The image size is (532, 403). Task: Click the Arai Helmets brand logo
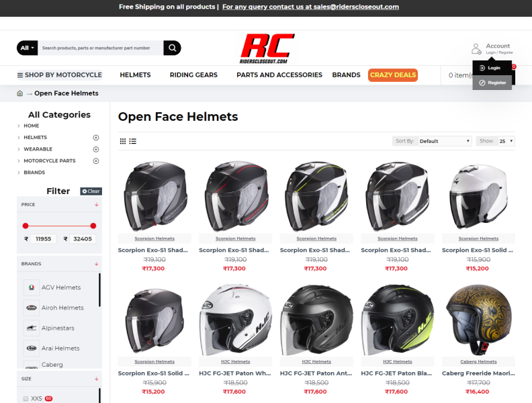(32, 349)
